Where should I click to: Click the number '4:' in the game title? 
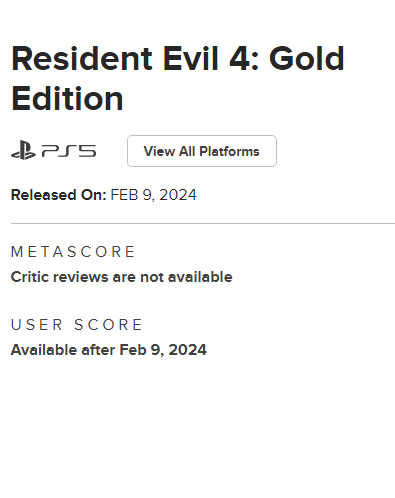[244, 59]
